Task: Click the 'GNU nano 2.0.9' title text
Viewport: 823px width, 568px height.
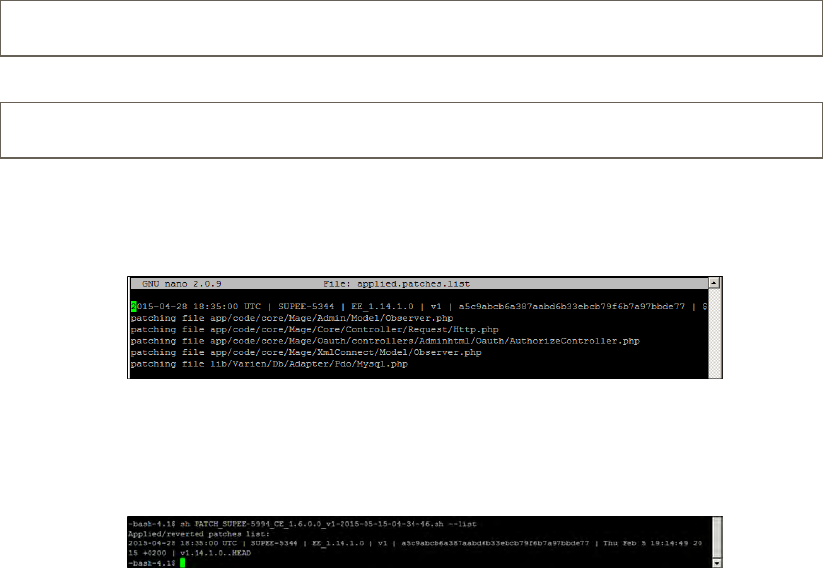Action: click(x=182, y=284)
